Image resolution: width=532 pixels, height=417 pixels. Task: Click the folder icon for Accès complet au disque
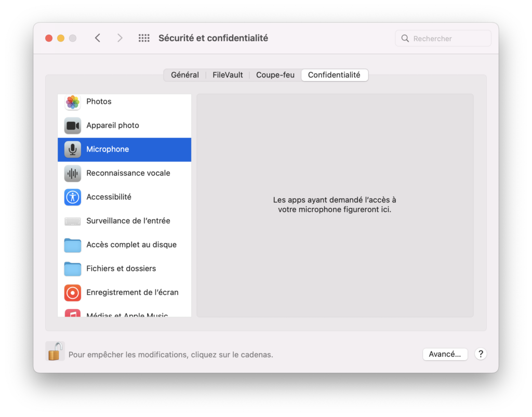pyautogui.click(x=73, y=245)
